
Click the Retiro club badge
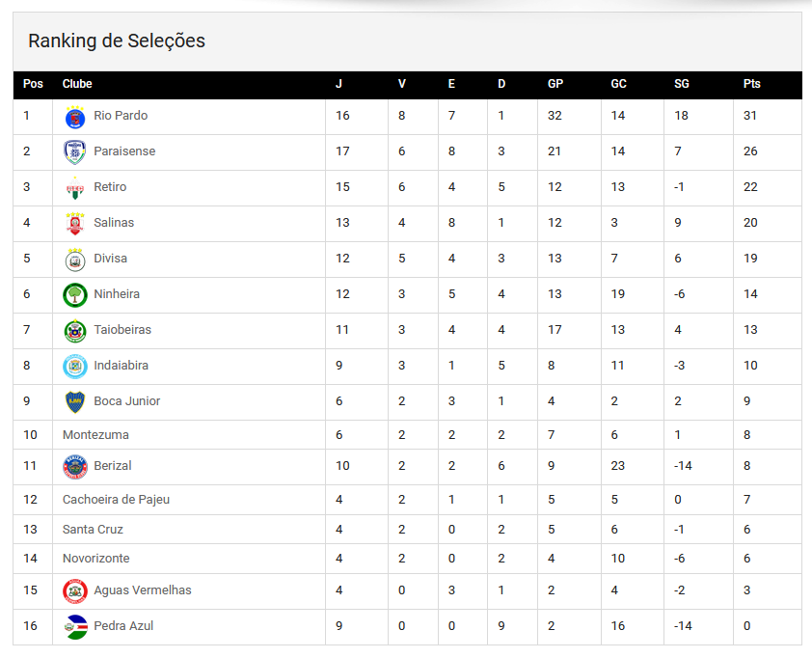coord(74,188)
